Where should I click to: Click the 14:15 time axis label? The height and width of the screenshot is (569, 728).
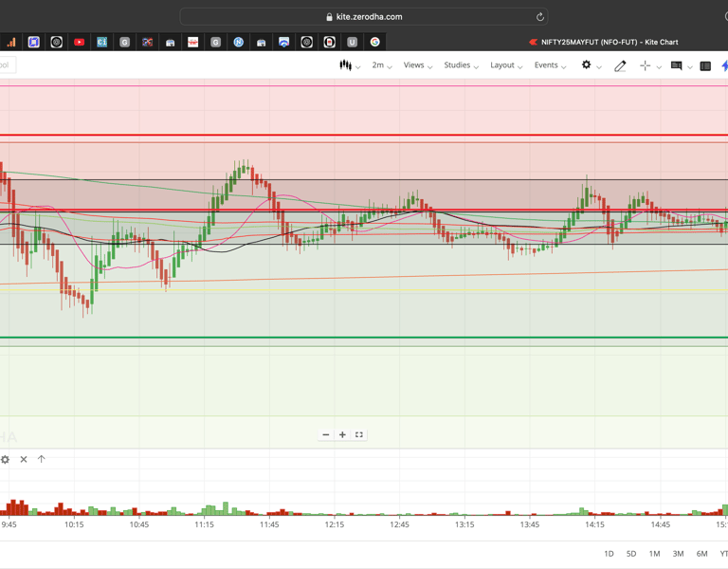click(x=594, y=524)
